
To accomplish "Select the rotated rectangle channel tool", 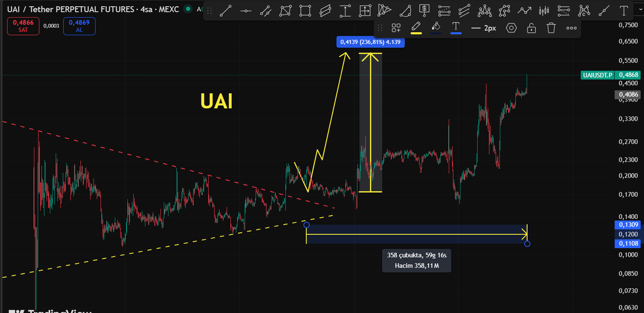I will coord(325,10).
